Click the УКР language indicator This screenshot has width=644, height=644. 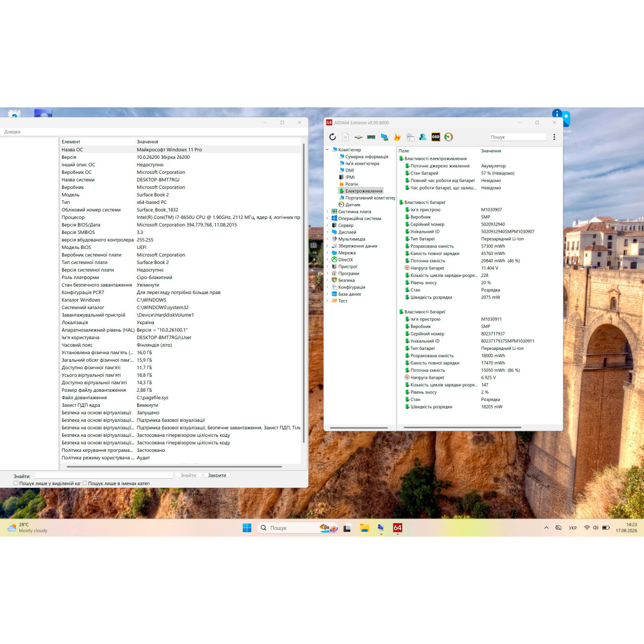tap(573, 528)
